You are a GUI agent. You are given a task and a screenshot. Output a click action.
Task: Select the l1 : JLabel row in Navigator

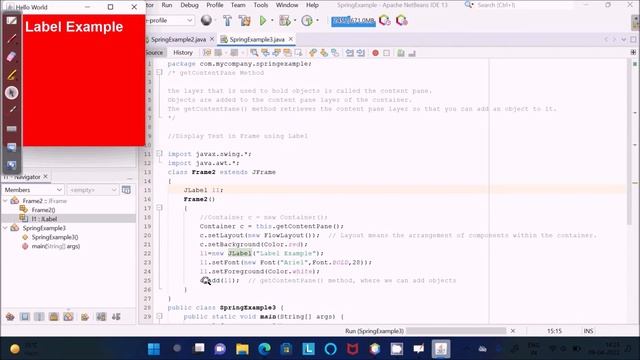68,219
